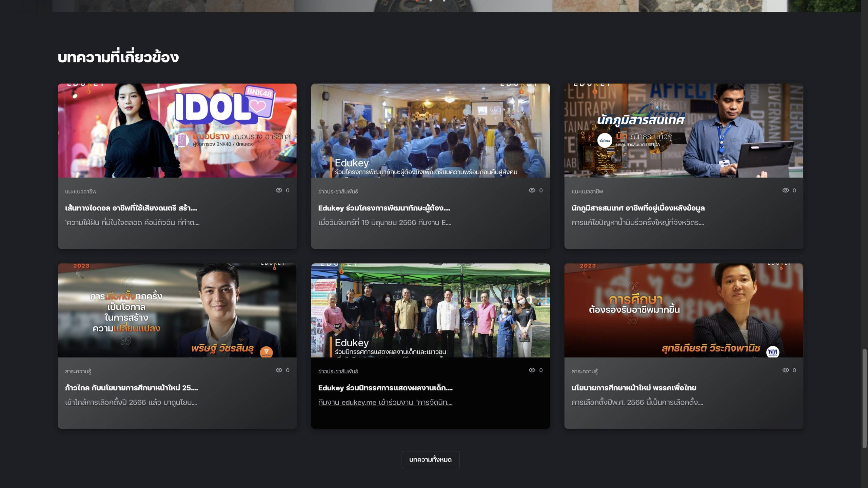868x488 pixels.
Task: Click eye views icon on prisoner skills article
Action: pos(532,190)
